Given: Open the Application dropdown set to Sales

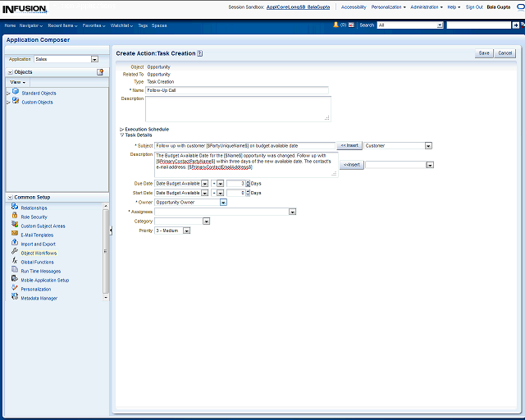Looking at the screenshot, I should pyautogui.click(x=94, y=59).
